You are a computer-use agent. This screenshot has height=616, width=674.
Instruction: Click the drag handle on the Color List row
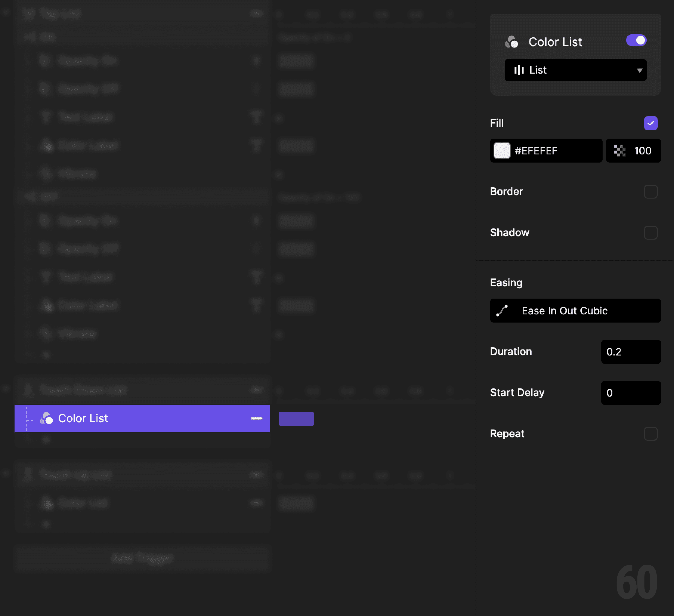pos(256,418)
